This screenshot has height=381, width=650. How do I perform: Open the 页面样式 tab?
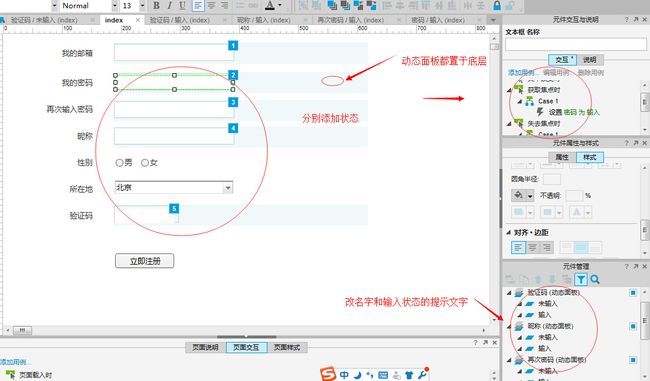[286, 347]
